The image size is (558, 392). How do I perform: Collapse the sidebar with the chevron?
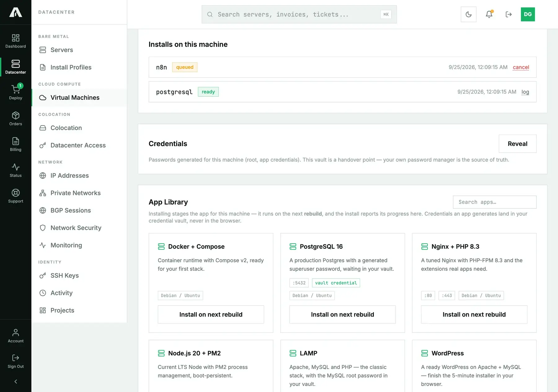pos(15,381)
